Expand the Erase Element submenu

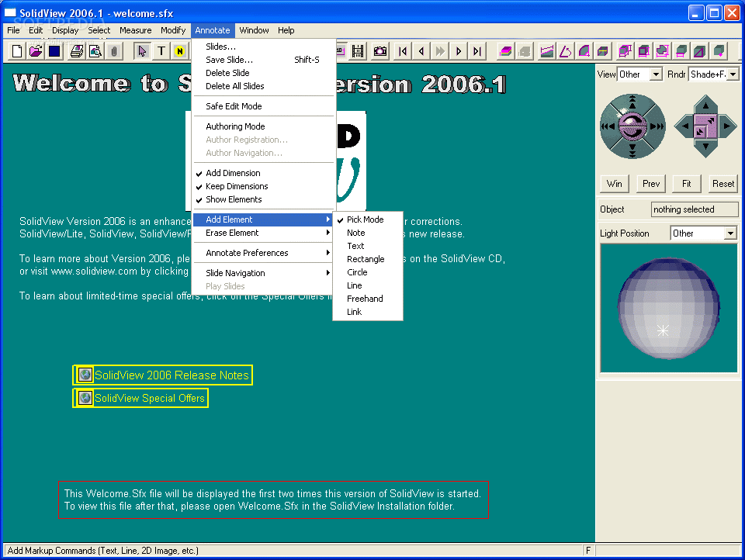click(x=264, y=233)
